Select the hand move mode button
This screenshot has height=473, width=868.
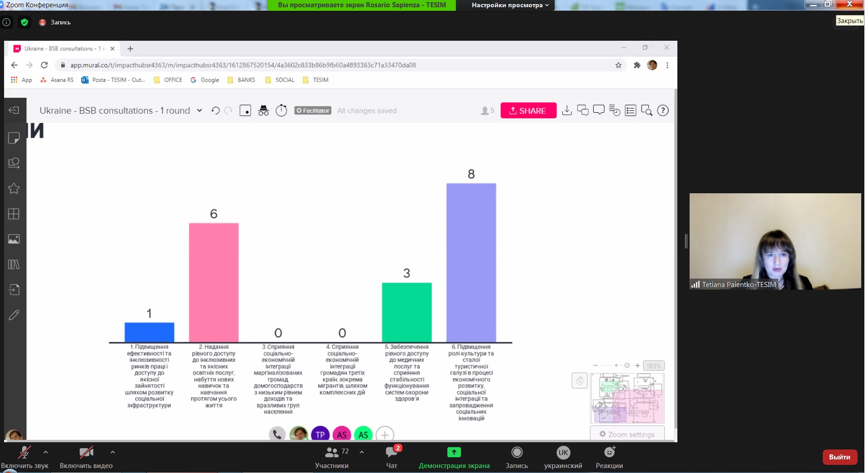tap(580, 381)
